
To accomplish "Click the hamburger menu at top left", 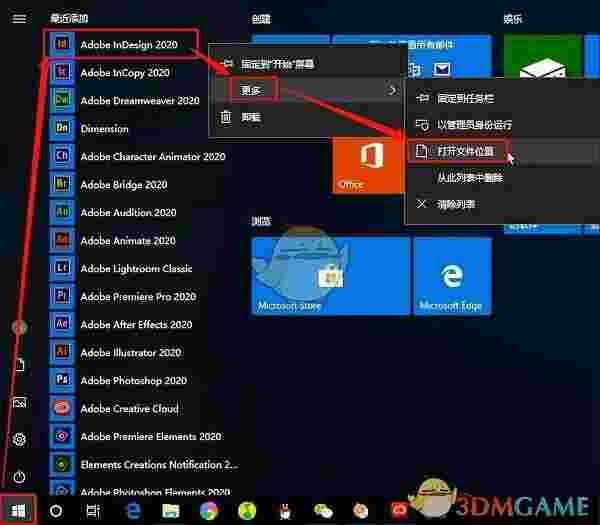I will coord(19,18).
